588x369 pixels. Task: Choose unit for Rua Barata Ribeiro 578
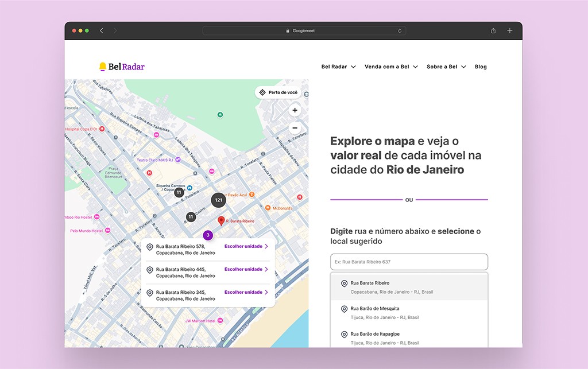point(246,246)
